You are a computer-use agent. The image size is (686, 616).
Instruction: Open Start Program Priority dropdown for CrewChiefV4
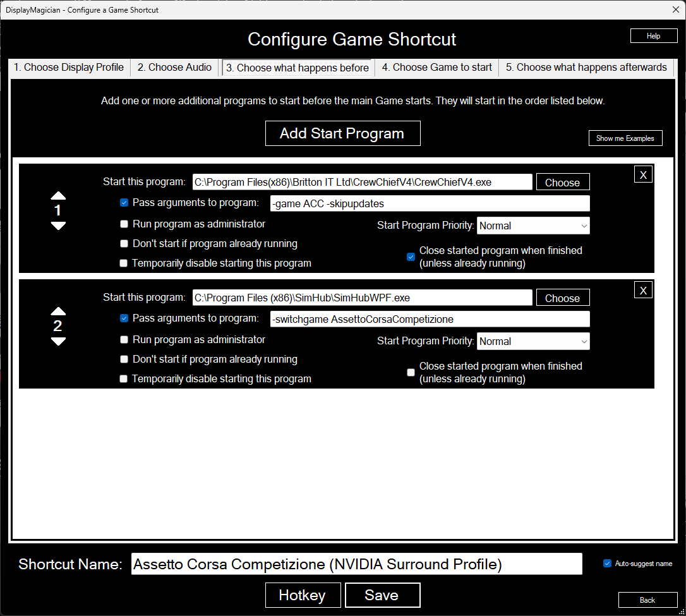click(x=533, y=226)
